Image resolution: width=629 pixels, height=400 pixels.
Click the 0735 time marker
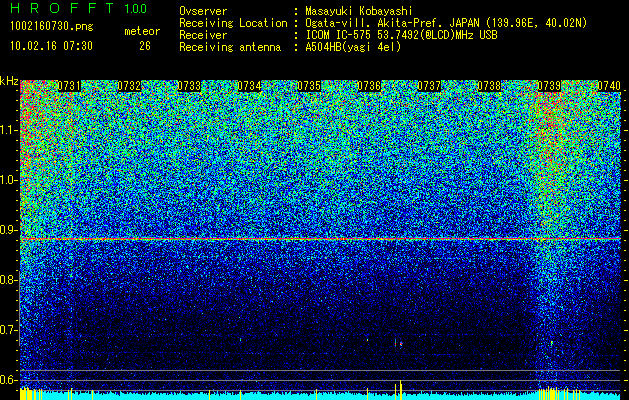[x=309, y=86]
